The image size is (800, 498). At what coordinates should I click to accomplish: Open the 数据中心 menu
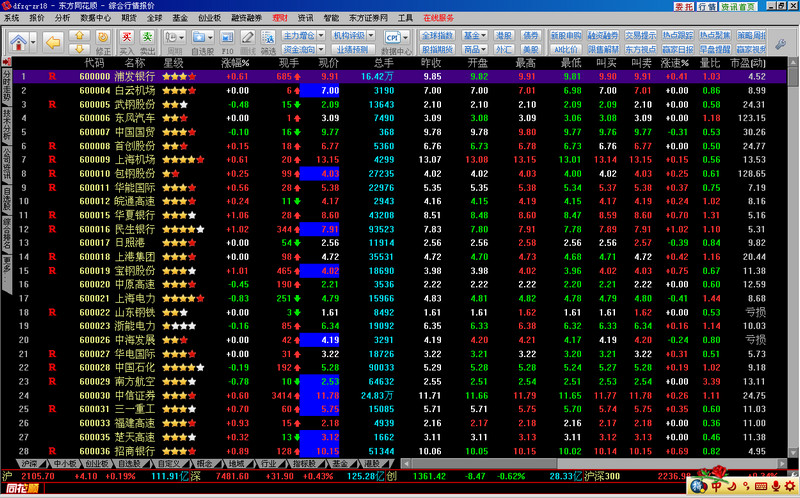[95, 18]
